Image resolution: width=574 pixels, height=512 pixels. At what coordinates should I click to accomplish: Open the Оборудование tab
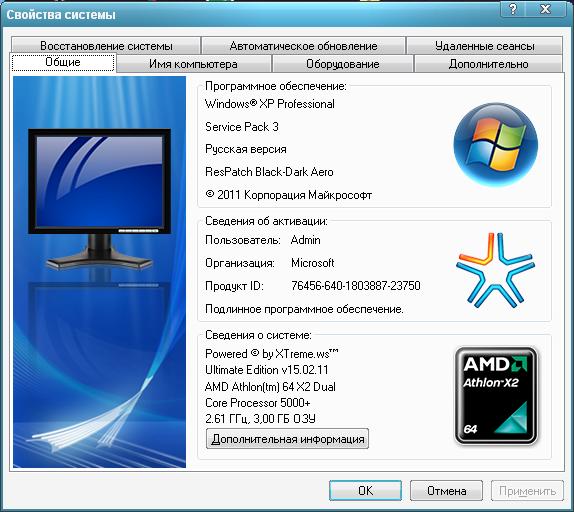(x=343, y=64)
